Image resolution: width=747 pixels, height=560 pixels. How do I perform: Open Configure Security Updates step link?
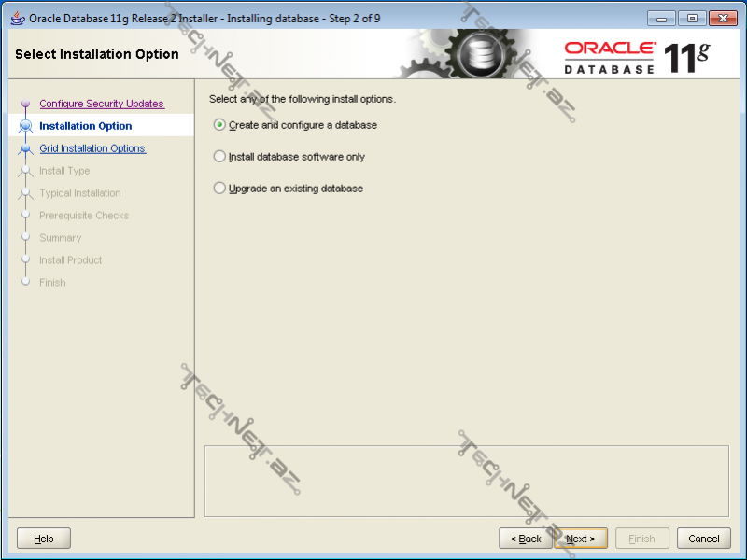click(x=102, y=104)
